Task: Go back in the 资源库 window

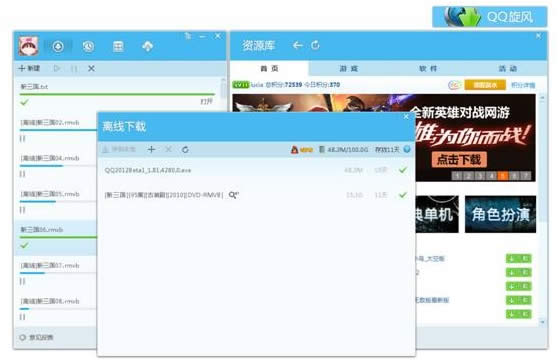Action: click(298, 45)
